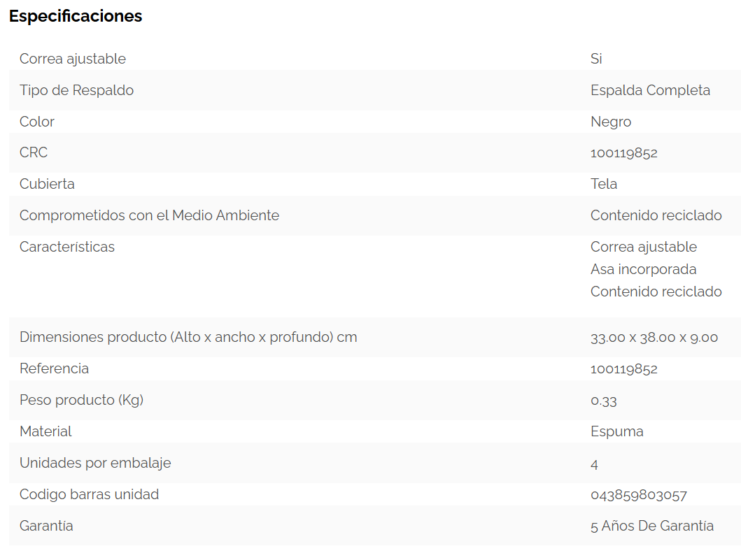Click the Especificaciones heading
Image resolution: width=741 pixels, height=560 pixels.
pos(76,16)
